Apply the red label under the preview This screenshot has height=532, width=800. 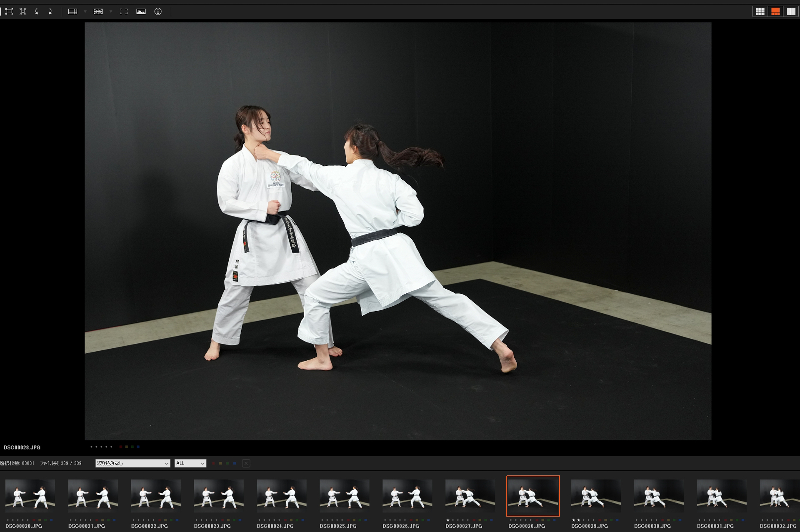tap(121, 447)
